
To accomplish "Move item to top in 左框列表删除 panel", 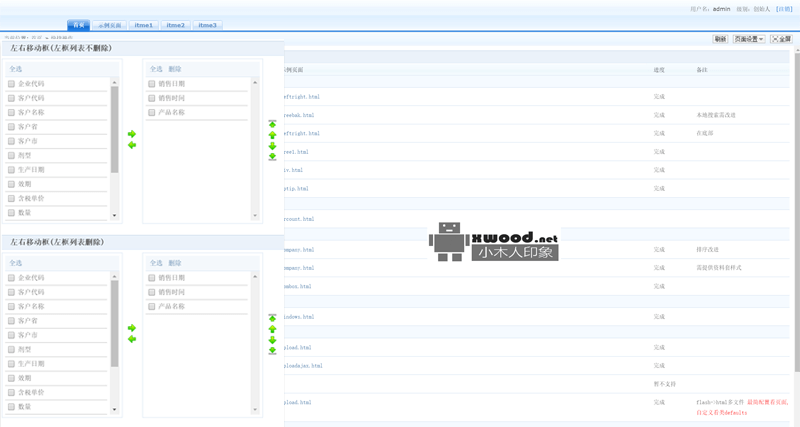I will (272, 318).
